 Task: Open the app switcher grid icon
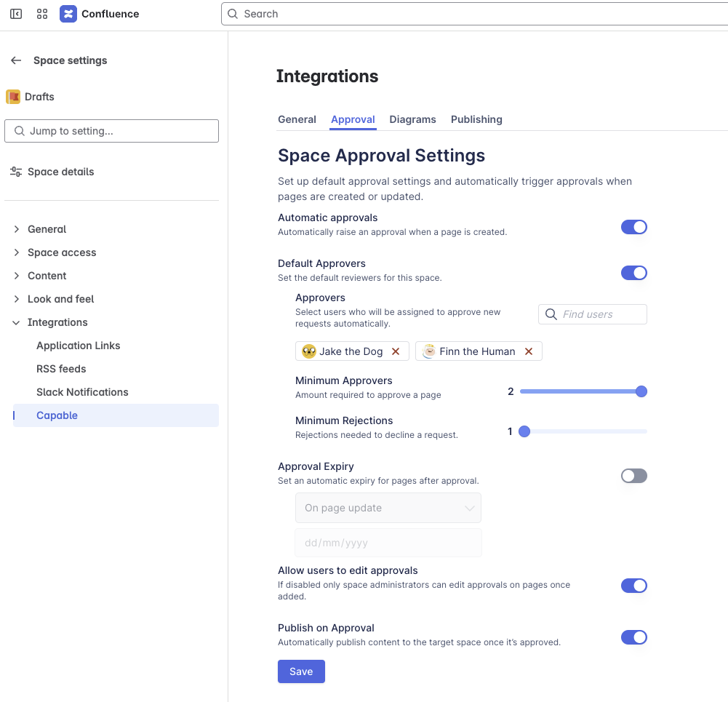click(42, 14)
